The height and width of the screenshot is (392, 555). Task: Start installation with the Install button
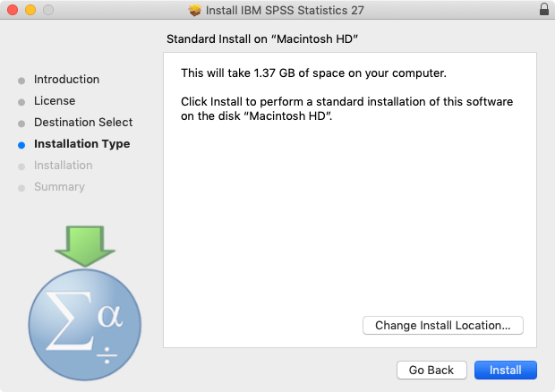point(506,370)
